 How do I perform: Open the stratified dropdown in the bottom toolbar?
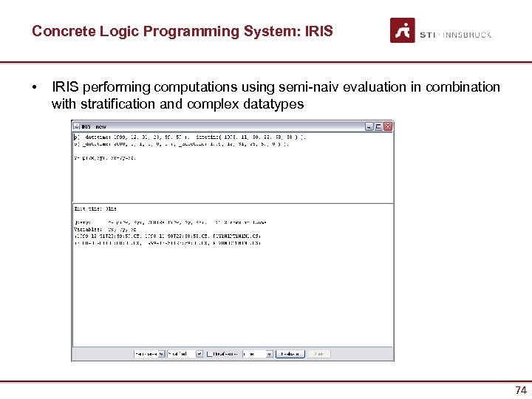185,354
